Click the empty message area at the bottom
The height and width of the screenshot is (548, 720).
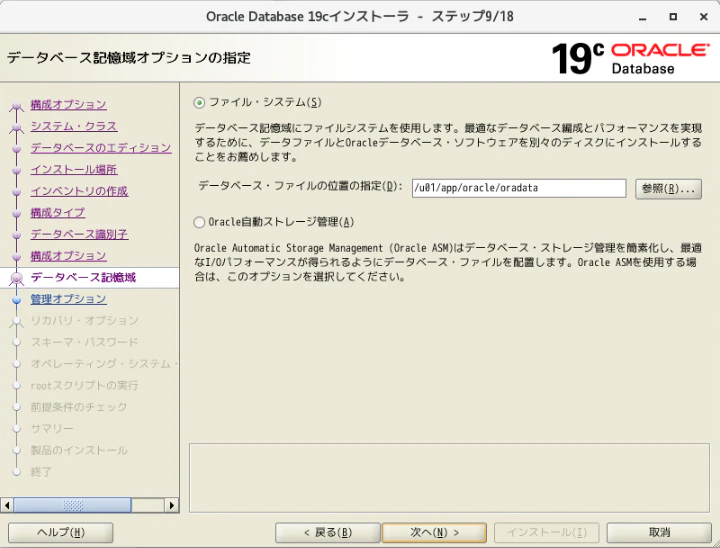449,478
